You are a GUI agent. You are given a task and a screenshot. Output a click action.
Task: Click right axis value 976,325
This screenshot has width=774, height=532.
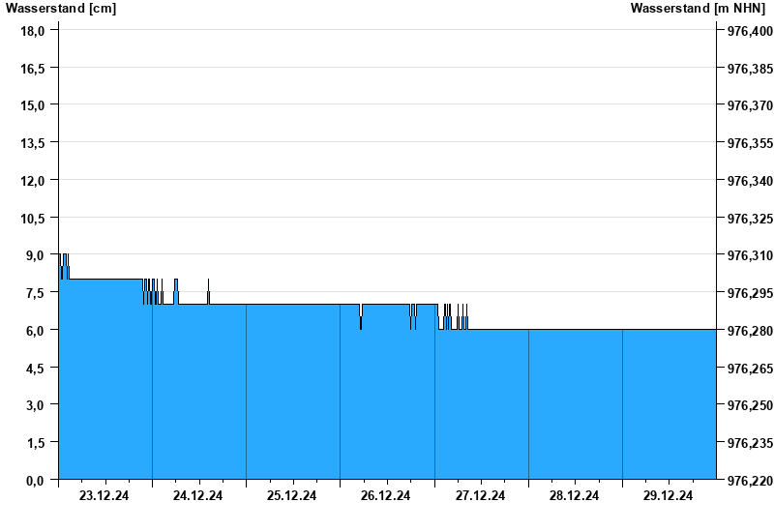click(x=751, y=219)
